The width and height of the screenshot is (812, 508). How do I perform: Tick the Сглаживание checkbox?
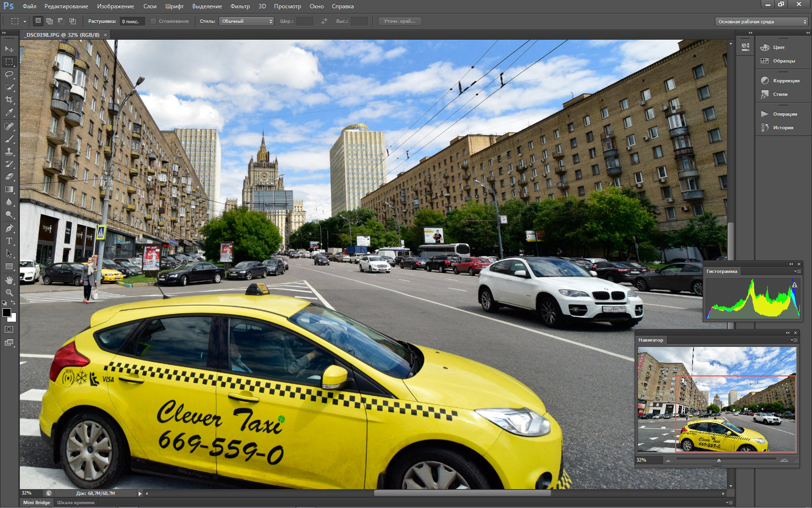153,21
